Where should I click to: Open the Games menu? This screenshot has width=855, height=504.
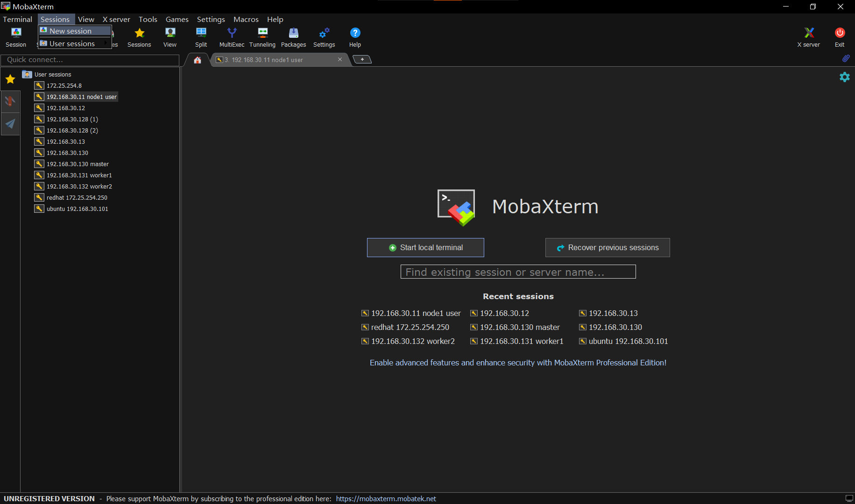pos(177,19)
